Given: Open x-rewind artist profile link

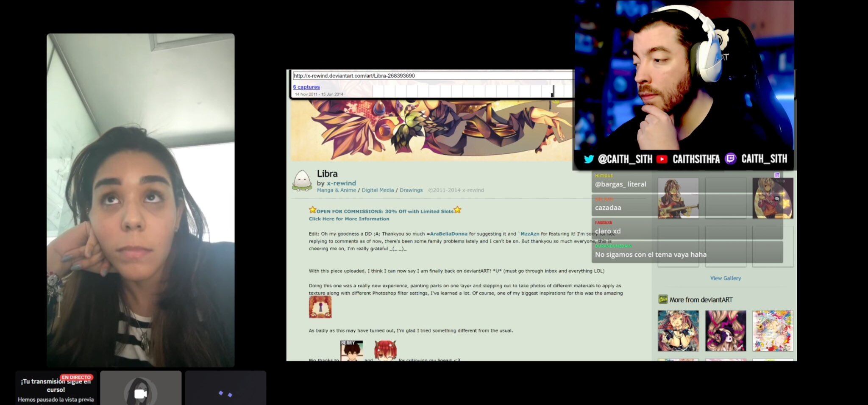Looking at the screenshot, I should click(x=341, y=183).
